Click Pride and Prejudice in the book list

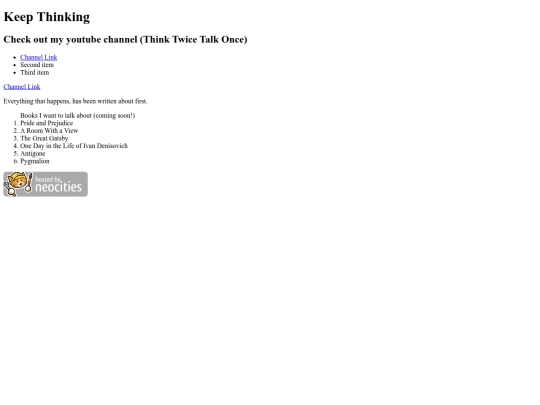[46, 123]
